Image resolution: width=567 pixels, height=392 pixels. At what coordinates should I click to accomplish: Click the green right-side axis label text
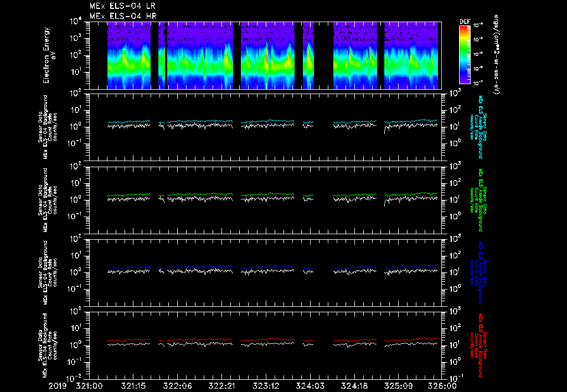[480, 199]
